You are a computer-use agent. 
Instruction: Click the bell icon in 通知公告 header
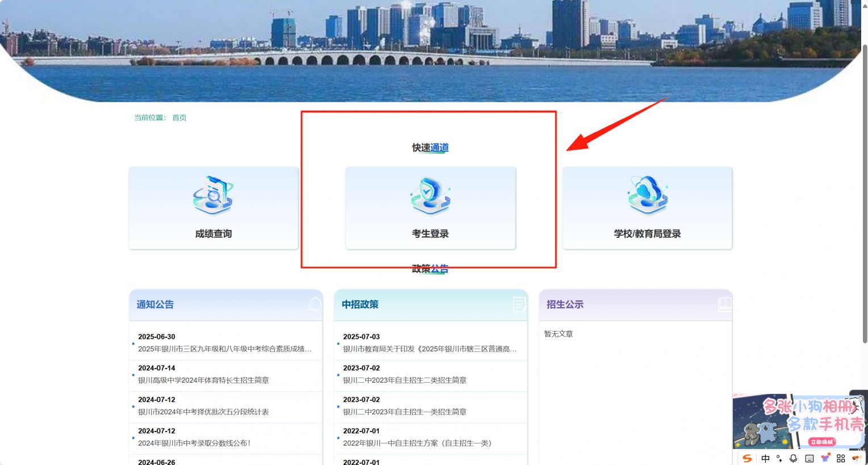click(x=315, y=305)
